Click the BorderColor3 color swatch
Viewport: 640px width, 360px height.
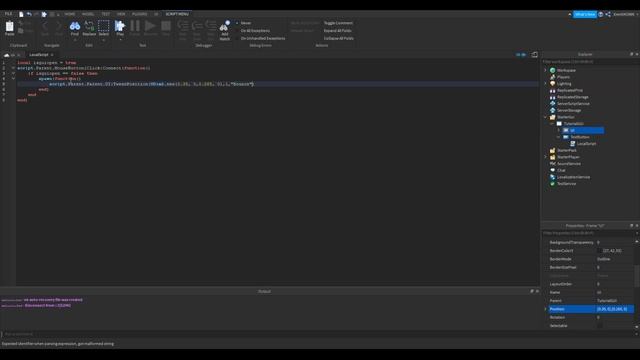(x=600, y=251)
